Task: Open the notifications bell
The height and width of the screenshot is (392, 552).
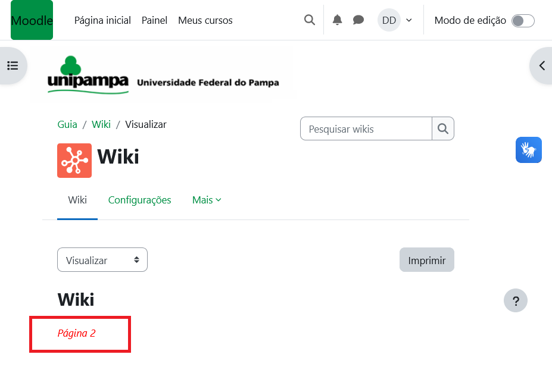Action: [x=338, y=20]
